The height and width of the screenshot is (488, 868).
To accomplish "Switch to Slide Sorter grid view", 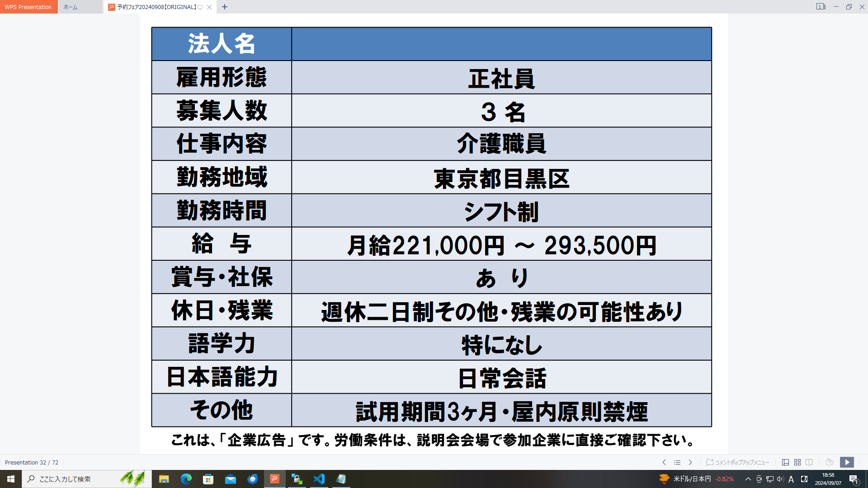I will (x=797, y=462).
